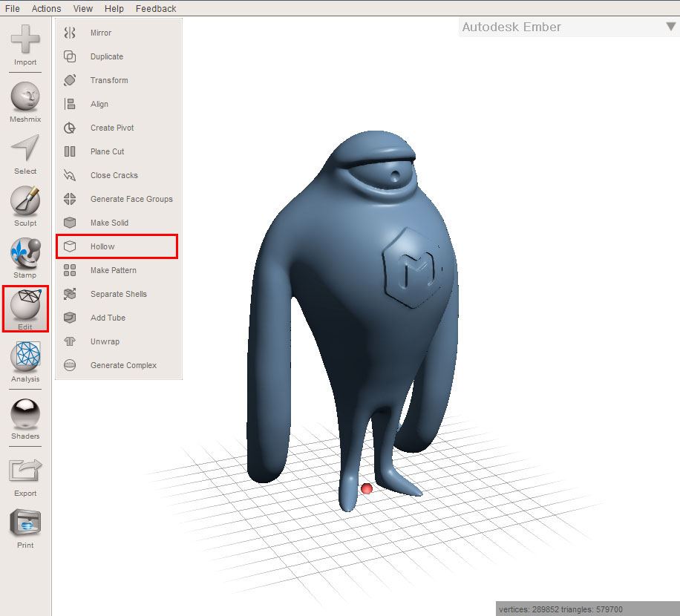The width and height of the screenshot is (680, 616).
Task: Launch the Plane Cut tool
Action: click(118, 151)
